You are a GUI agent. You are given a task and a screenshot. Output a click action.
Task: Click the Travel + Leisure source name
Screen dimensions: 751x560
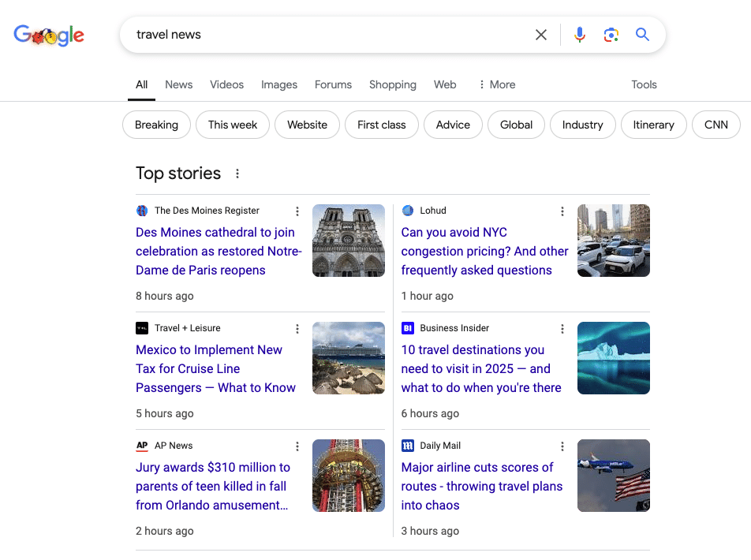[x=187, y=328]
